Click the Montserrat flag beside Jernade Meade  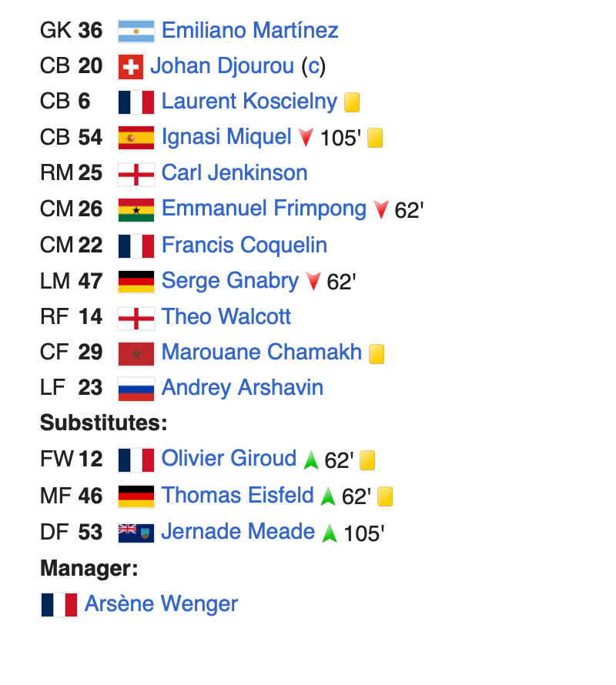(136, 533)
